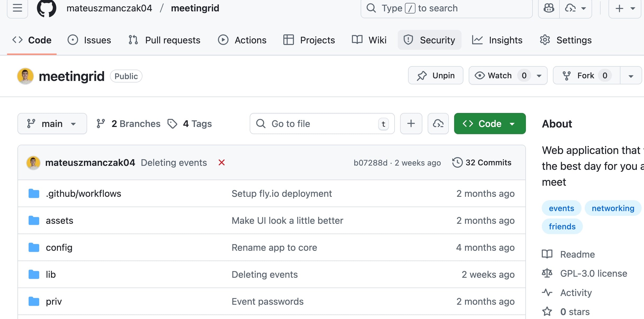644x319 pixels.
Task: Open the Insights tab
Action: pos(497,40)
